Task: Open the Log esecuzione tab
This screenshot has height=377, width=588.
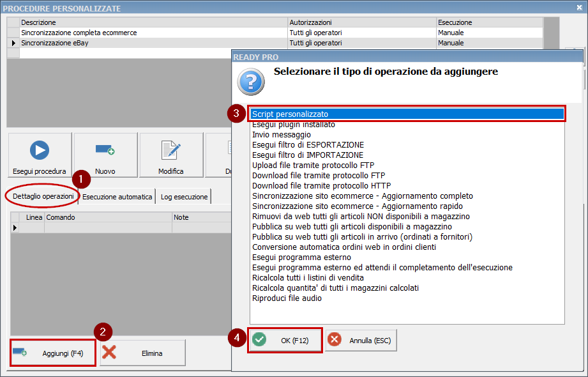Action: [184, 197]
